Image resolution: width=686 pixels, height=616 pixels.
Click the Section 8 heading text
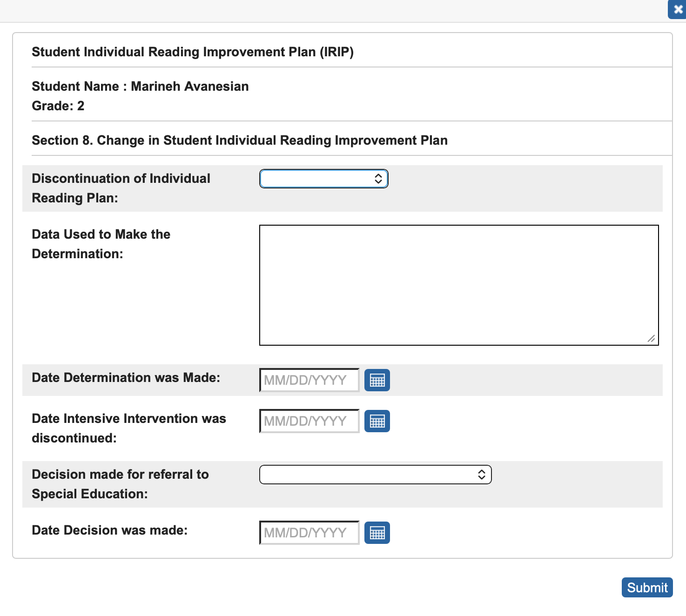(x=240, y=140)
